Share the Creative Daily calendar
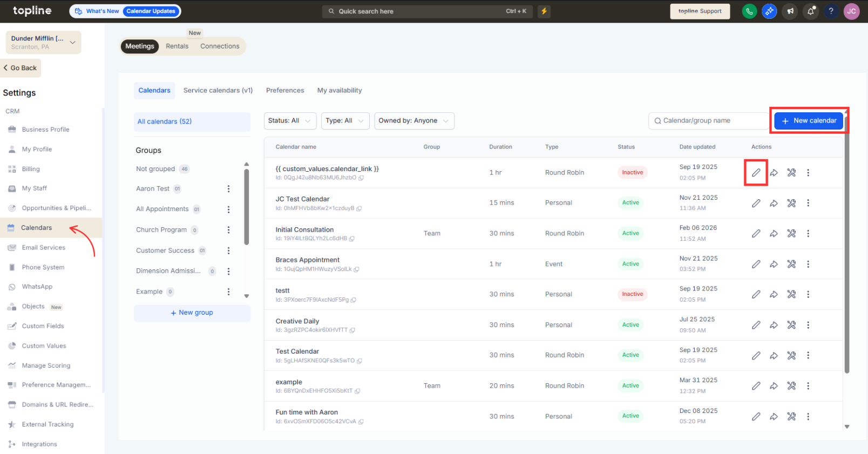Screen dimensions: 868x454 (774, 325)
